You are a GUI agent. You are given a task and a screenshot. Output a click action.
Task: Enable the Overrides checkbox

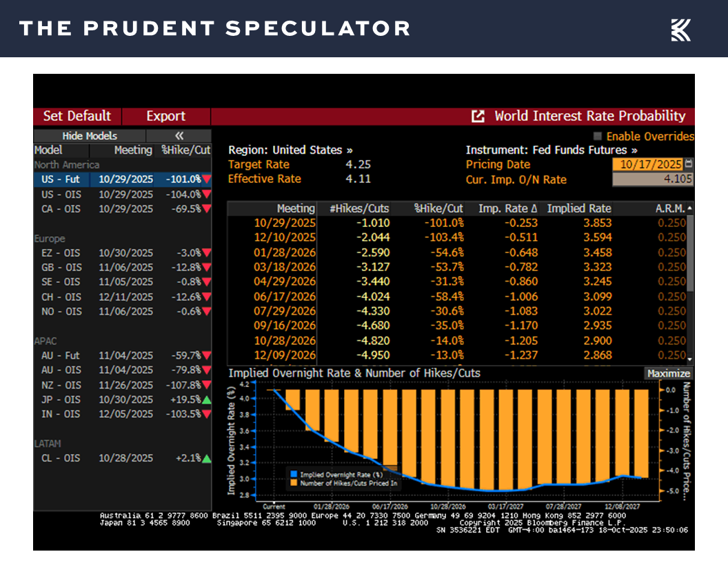[x=597, y=137]
